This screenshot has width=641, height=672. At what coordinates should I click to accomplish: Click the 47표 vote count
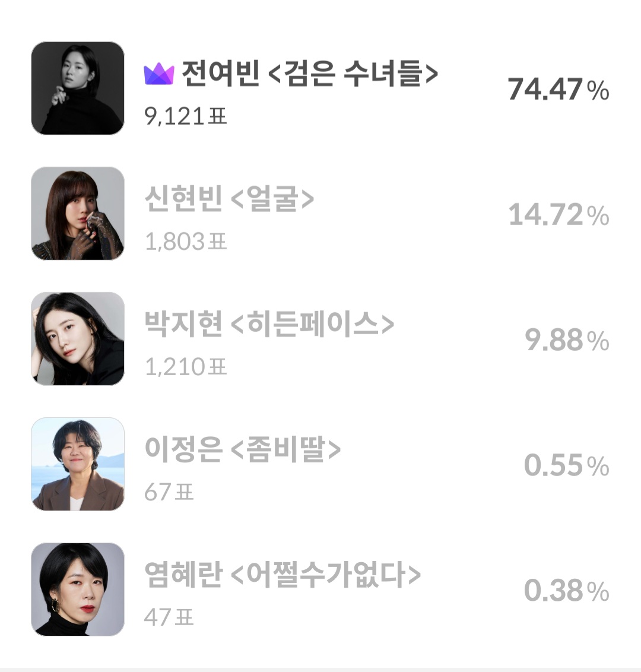click(x=169, y=617)
